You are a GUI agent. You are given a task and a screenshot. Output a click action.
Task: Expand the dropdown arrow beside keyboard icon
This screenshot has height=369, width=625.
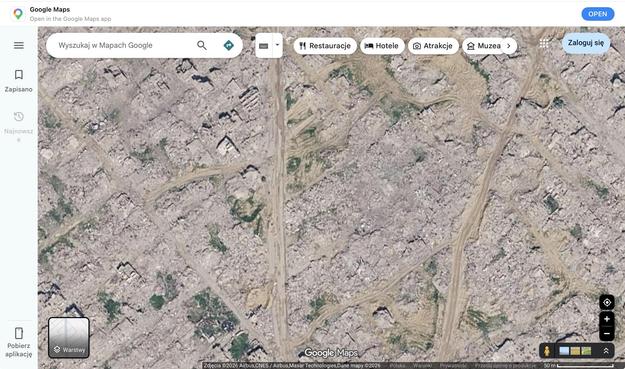click(x=277, y=45)
